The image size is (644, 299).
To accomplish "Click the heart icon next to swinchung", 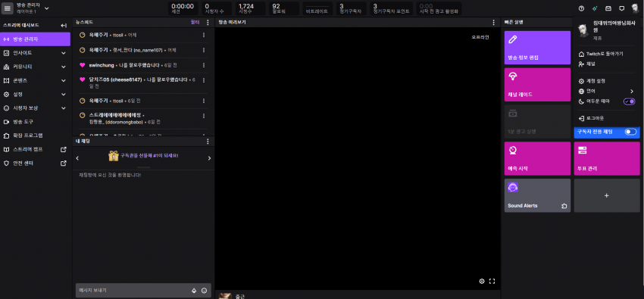I will coord(82,65).
